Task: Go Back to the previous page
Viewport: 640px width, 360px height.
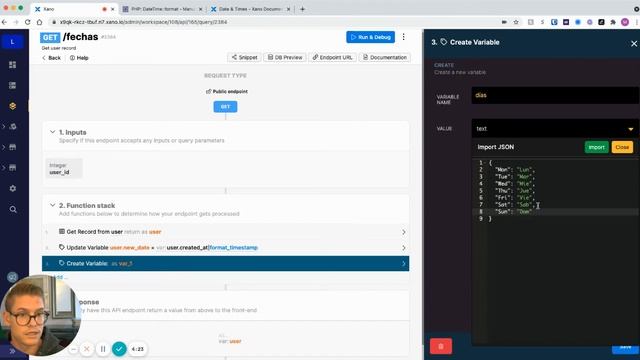Action: 51,58
